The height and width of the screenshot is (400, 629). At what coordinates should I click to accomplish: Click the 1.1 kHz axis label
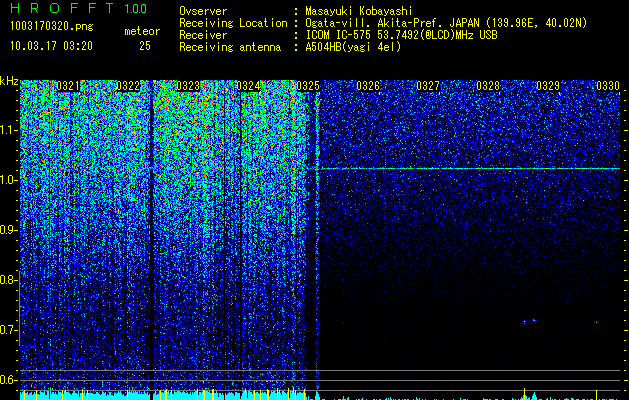(x=9, y=130)
